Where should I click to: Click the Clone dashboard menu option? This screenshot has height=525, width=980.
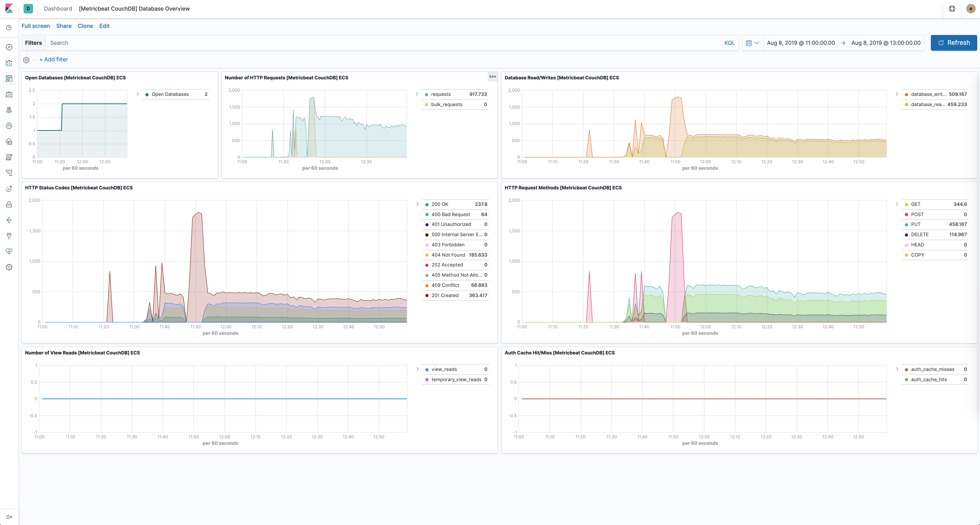tap(85, 26)
